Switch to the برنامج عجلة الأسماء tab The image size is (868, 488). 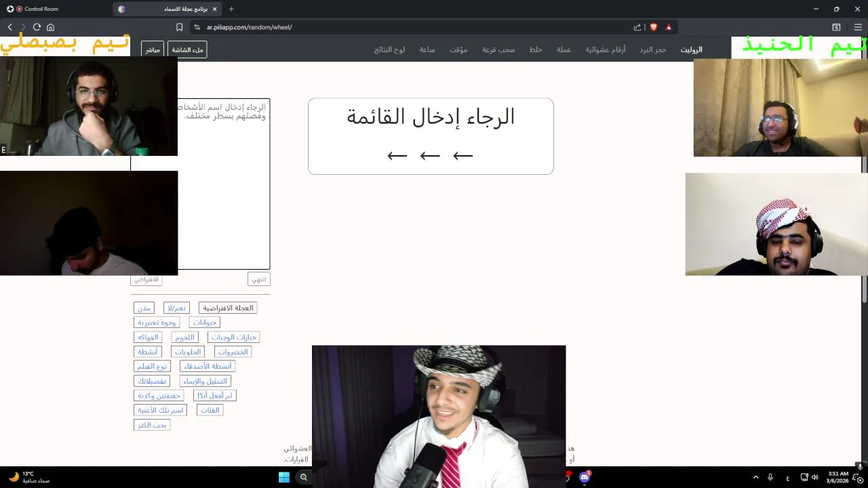(x=168, y=9)
